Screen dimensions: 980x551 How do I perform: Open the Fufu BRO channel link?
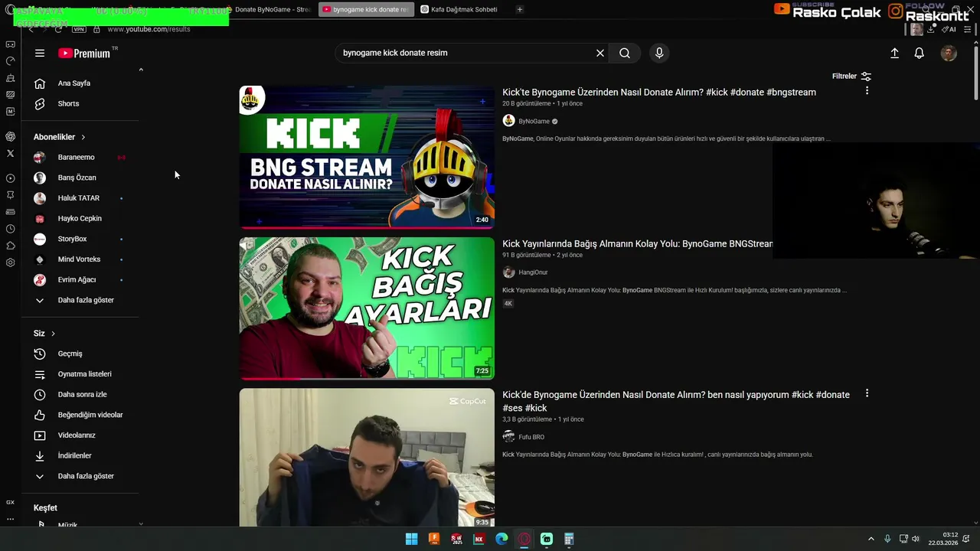pos(531,437)
